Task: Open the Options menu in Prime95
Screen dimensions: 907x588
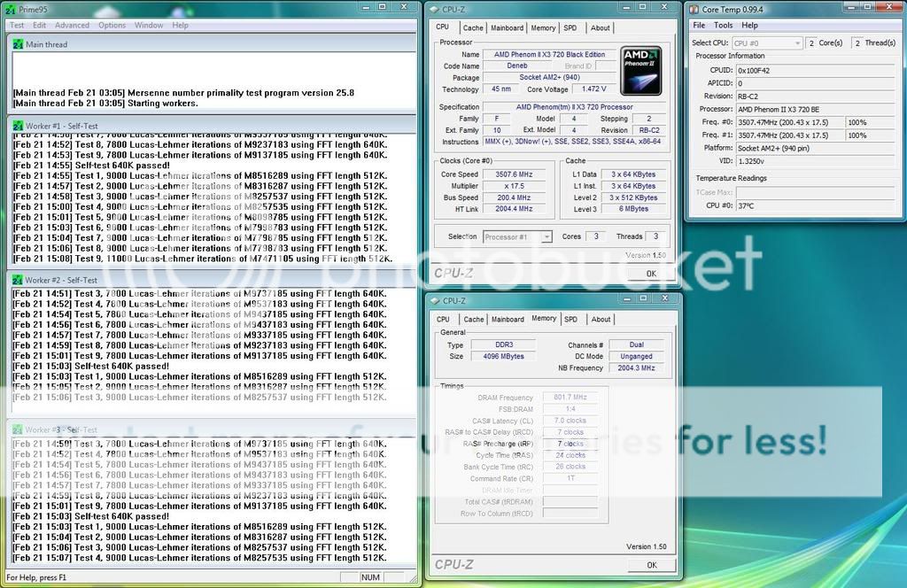Action: coord(112,26)
